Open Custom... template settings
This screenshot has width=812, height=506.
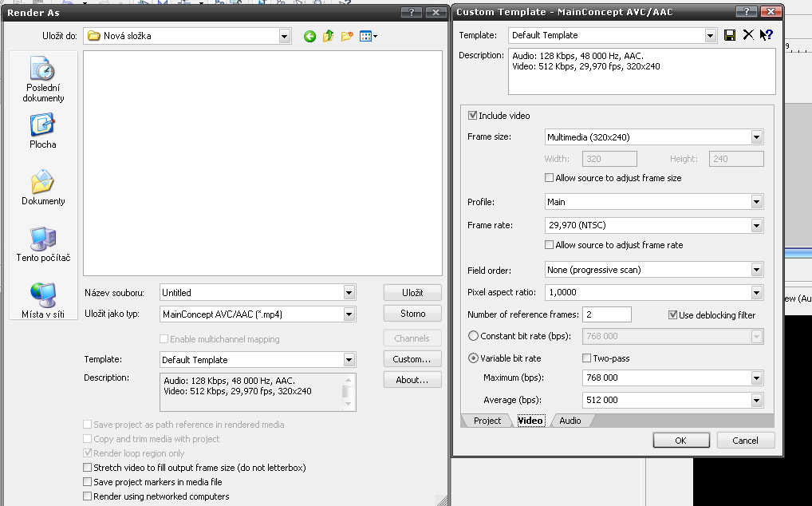(x=412, y=359)
